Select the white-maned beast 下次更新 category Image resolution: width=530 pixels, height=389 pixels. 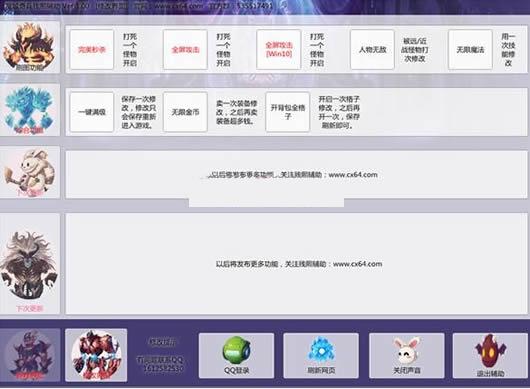[x=29, y=264]
